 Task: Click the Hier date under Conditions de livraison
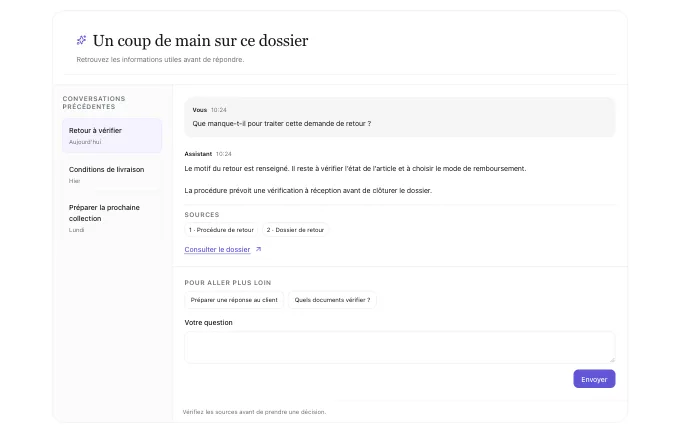pyautogui.click(x=75, y=181)
